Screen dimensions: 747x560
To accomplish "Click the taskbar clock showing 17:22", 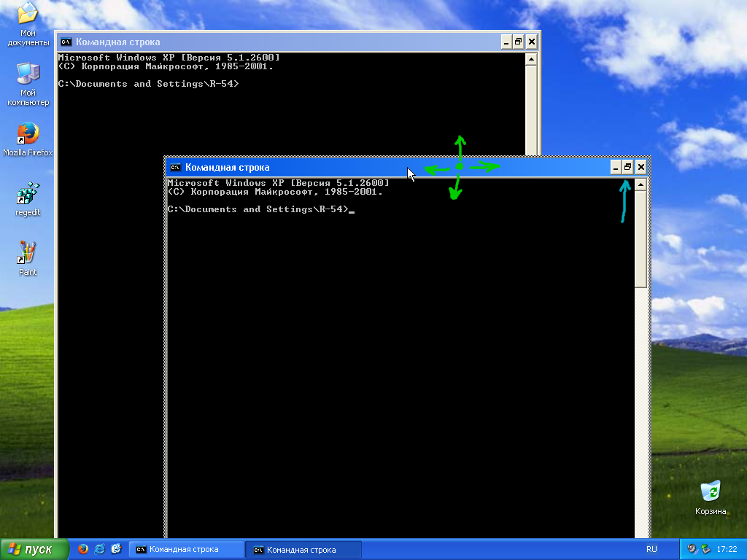I will pos(727,549).
